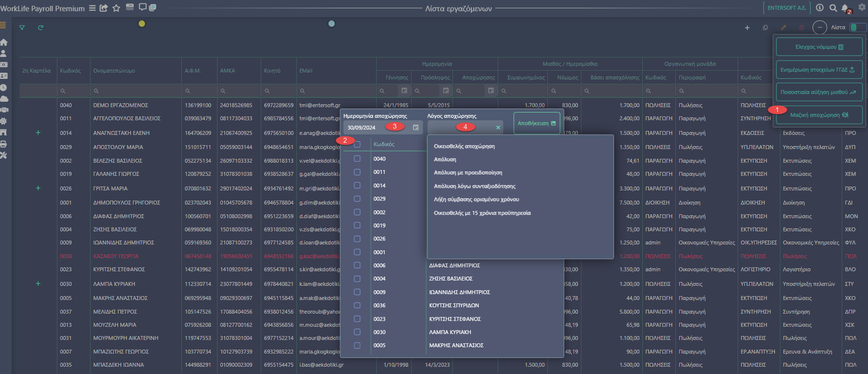The image size is (868, 374).
Task: Open the three-dots more actions button
Action: 820,27
